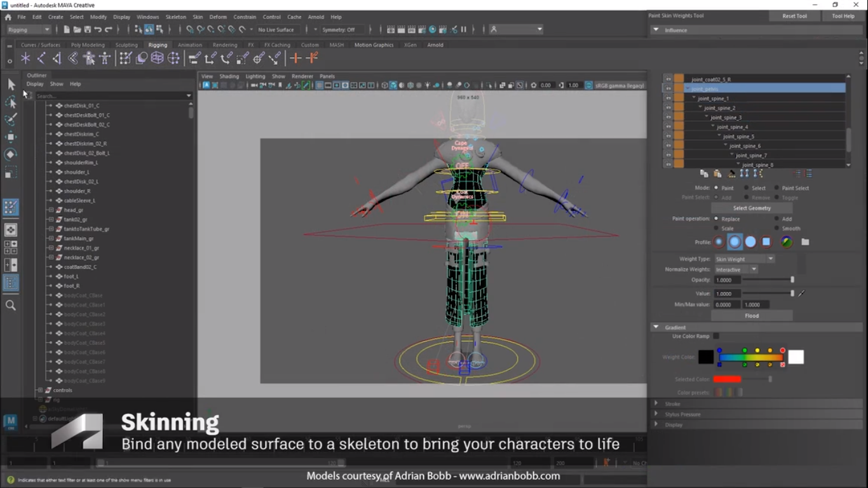Image resolution: width=868 pixels, height=488 pixels.
Task: Collapse the Gradient section
Action: coord(656,327)
